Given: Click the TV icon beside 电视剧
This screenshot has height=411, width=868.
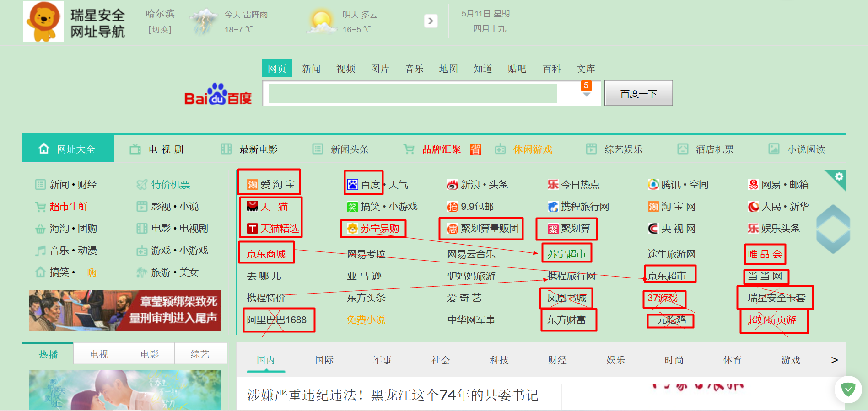Looking at the screenshot, I should tap(135, 149).
